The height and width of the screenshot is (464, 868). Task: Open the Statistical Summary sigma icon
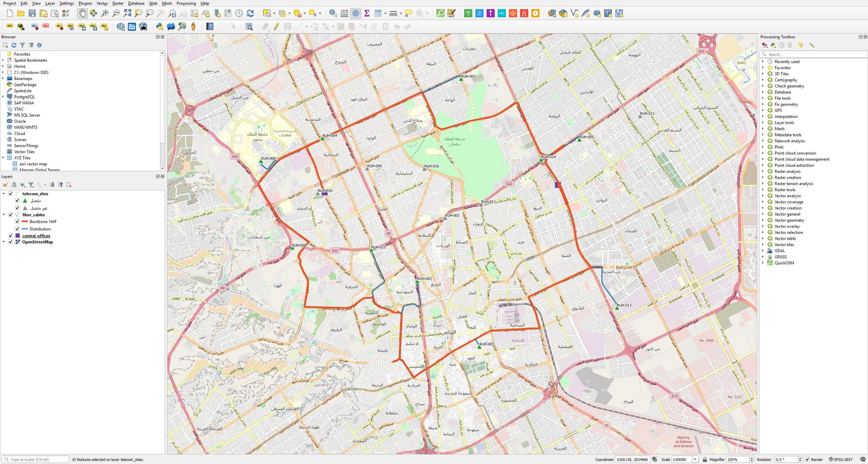click(x=367, y=14)
